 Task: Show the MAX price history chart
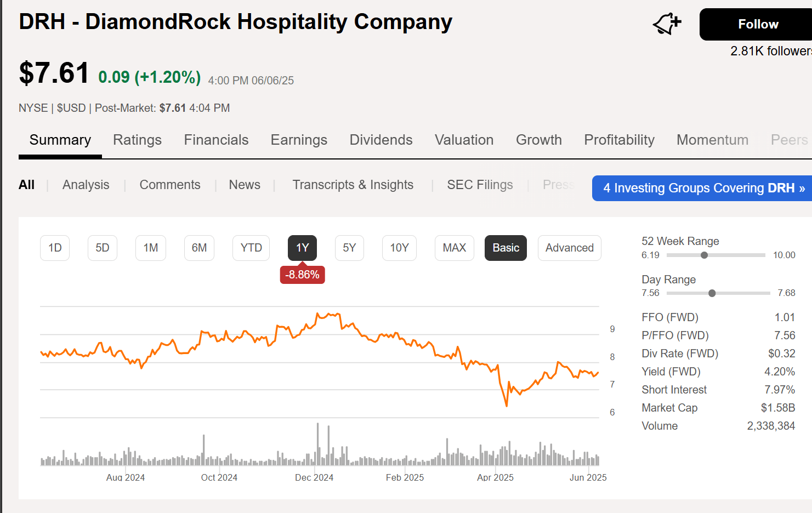pyautogui.click(x=454, y=248)
